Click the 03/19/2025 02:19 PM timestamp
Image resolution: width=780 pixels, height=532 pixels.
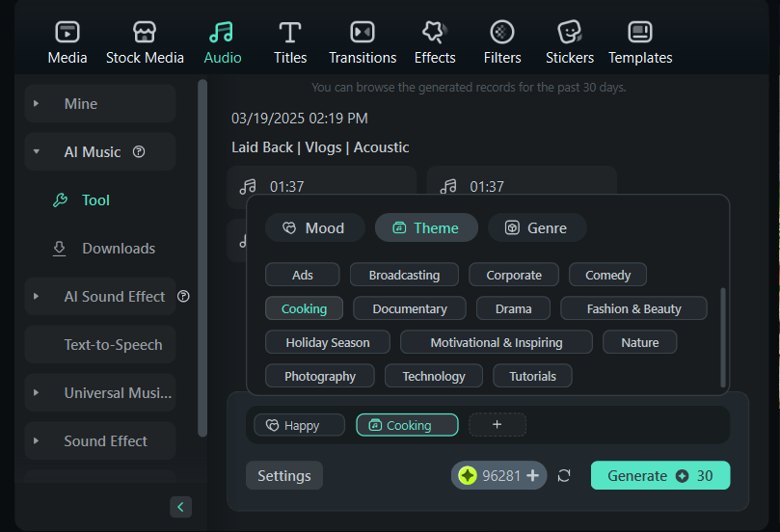click(x=300, y=119)
